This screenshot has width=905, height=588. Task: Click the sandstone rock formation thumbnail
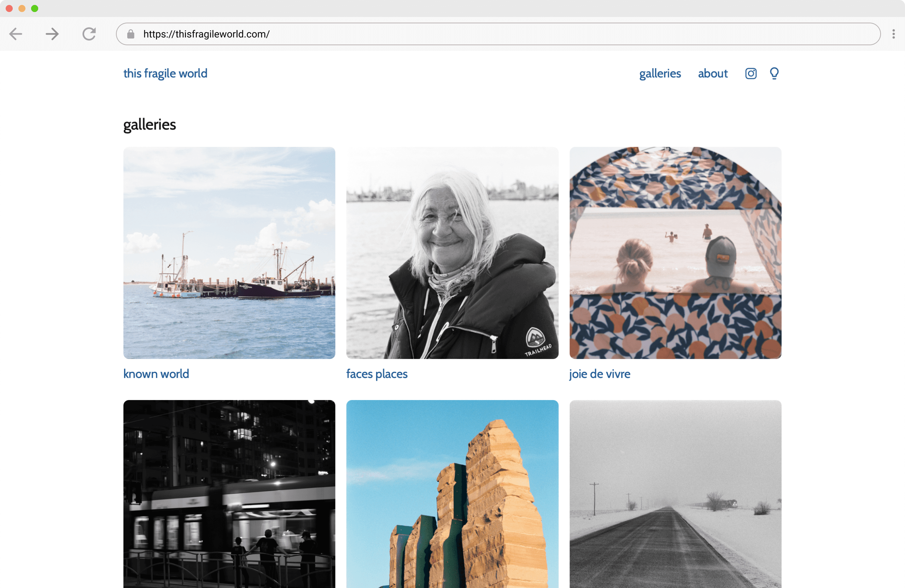pos(452,494)
